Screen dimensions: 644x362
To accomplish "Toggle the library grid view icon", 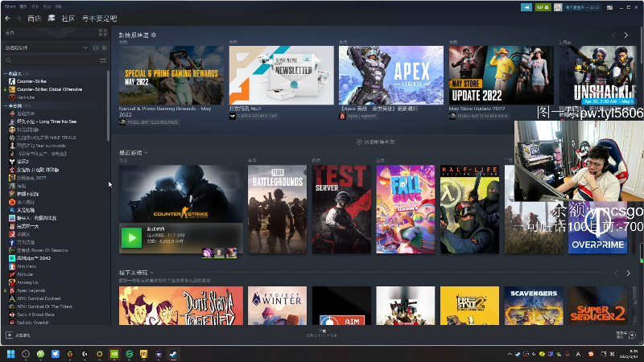I will pyautogui.click(x=103, y=32).
